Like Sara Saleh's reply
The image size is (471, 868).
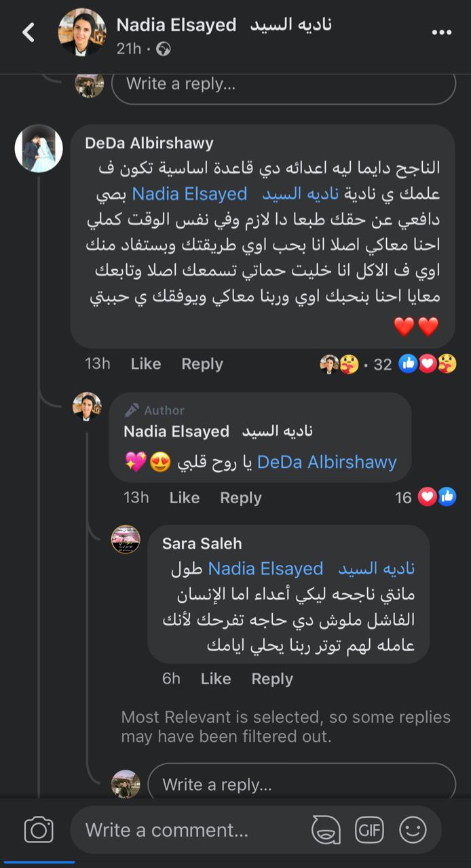216,679
